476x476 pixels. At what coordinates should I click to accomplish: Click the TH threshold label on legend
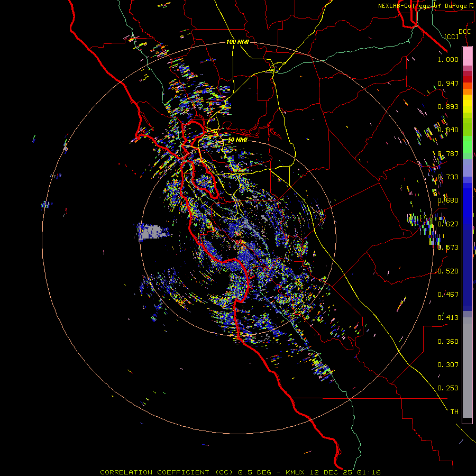(454, 411)
